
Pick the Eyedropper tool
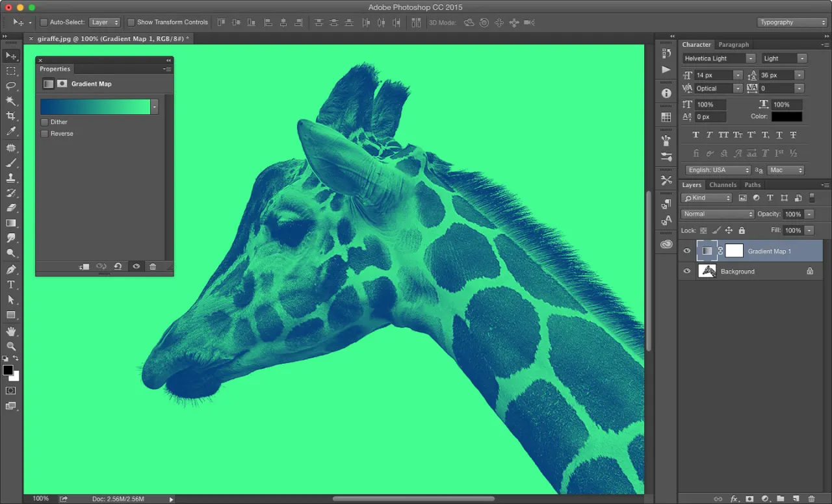11,131
